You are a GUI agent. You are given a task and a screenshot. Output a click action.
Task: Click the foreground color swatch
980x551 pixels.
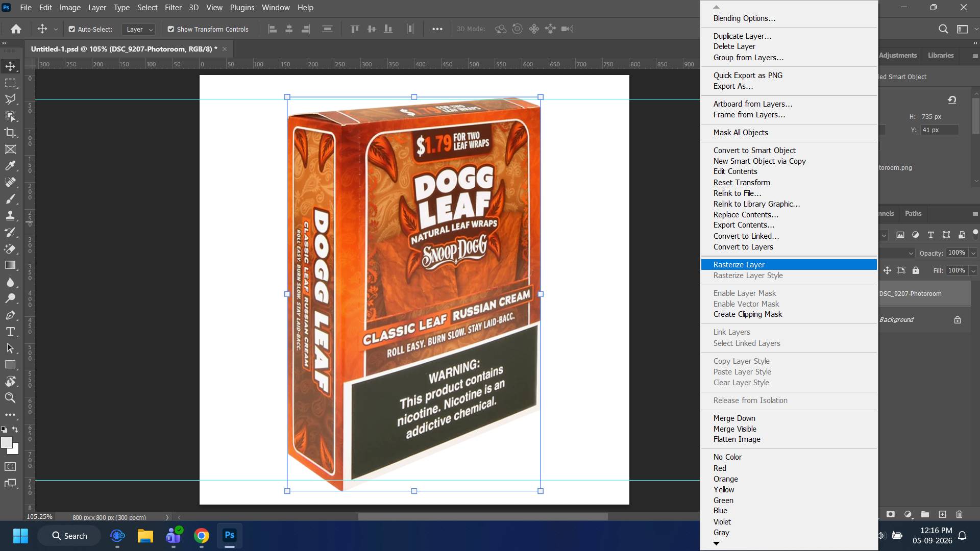click(6, 442)
